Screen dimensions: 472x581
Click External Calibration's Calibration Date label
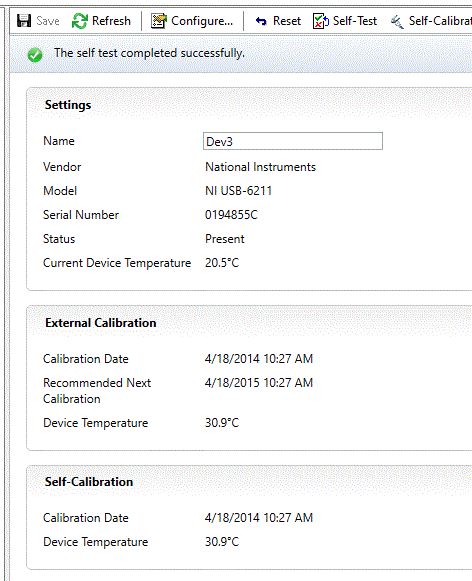86,359
